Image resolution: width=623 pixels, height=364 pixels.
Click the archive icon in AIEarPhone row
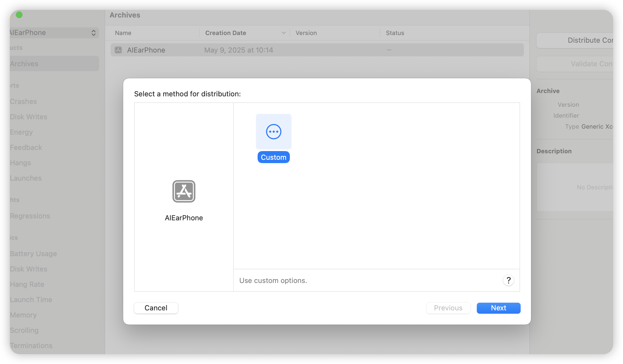point(118,50)
